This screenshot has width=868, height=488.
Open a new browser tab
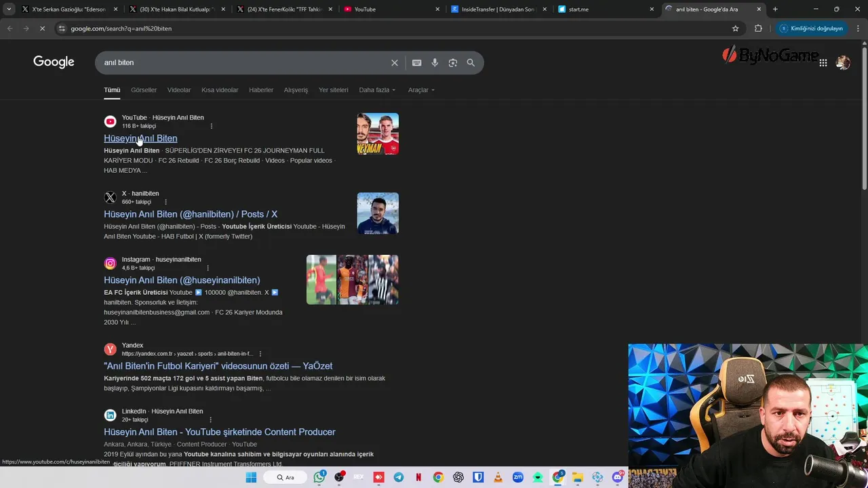pyautogui.click(x=775, y=9)
